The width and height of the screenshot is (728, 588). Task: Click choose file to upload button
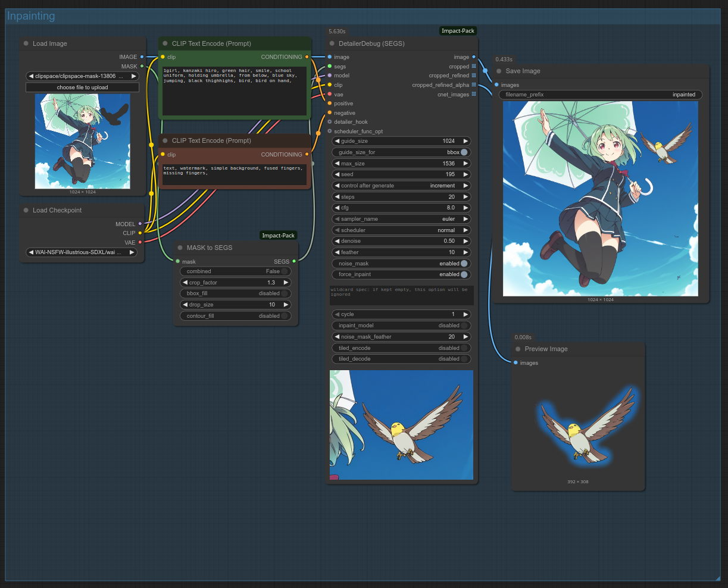(82, 87)
